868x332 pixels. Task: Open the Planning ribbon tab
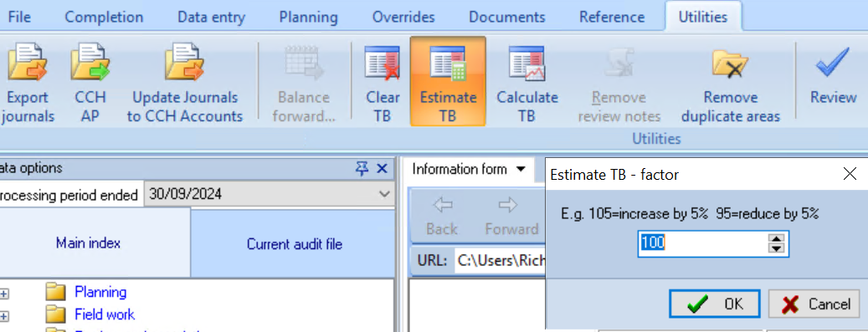click(x=308, y=18)
